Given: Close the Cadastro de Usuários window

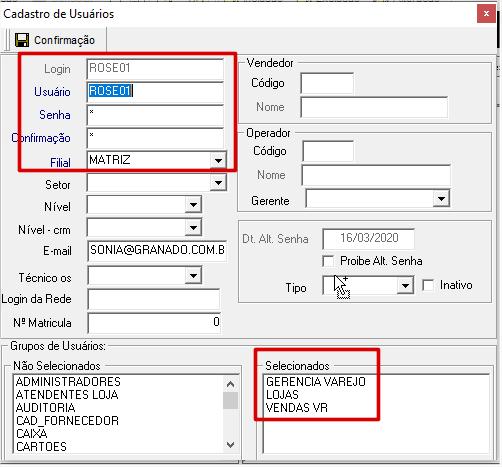Looking at the screenshot, I should click(486, 14).
